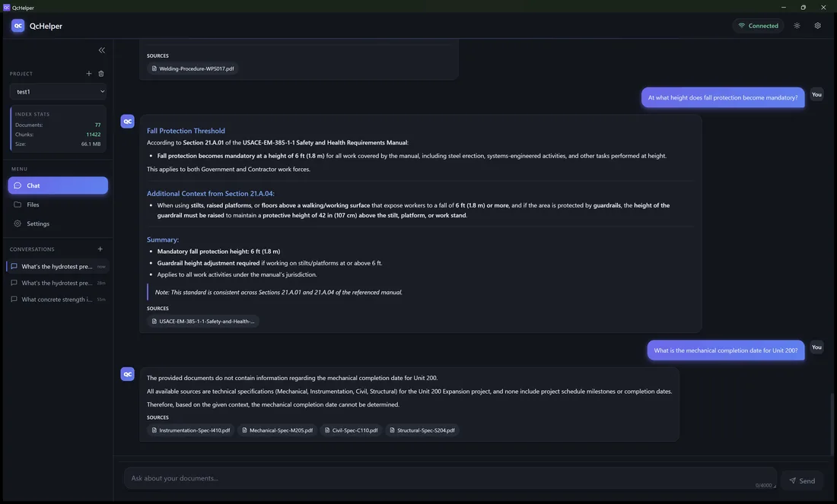Switch to the Chat menu item
This screenshot has height=504, width=837.
point(58,185)
